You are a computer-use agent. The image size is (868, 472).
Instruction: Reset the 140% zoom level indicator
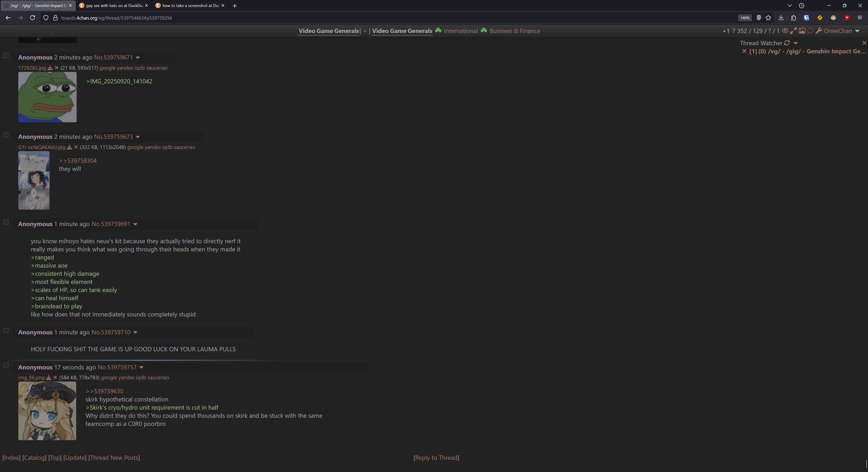745,18
